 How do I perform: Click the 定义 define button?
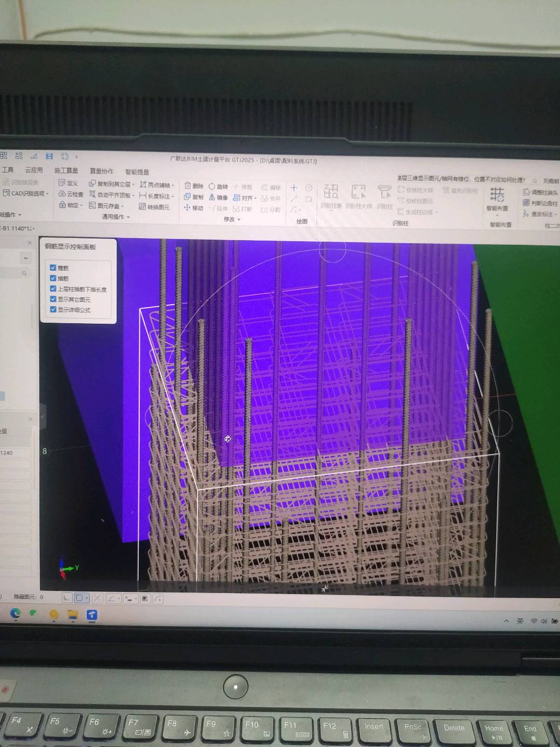[x=68, y=183]
